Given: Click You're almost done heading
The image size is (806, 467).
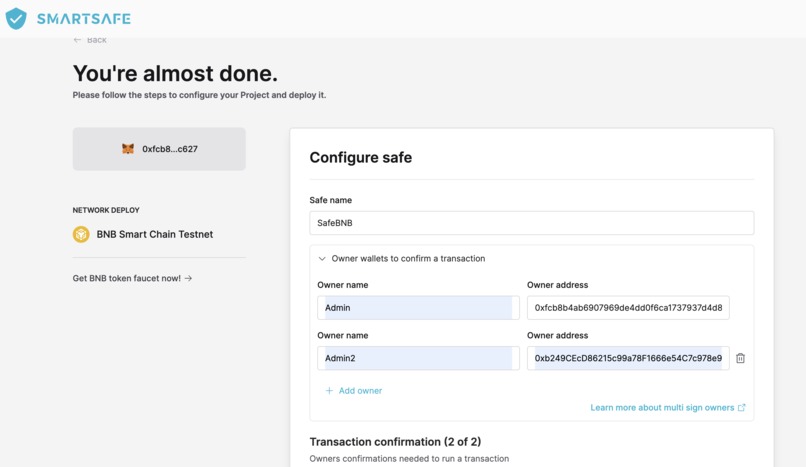Looking at the screenshot, I should coord(175,73).
